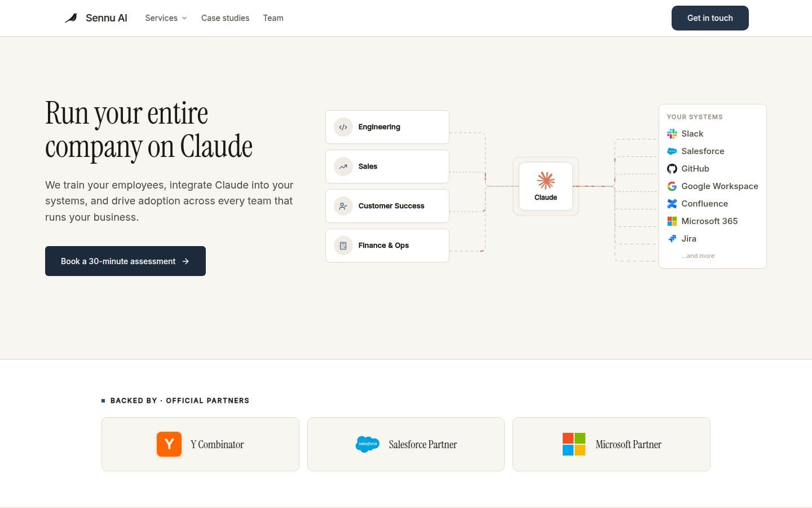The width and height of the screenshot is (812, 508).
Task: Click the BACKED BY · OFFICIAL PARTNERS heading
Action: [180, 401]
